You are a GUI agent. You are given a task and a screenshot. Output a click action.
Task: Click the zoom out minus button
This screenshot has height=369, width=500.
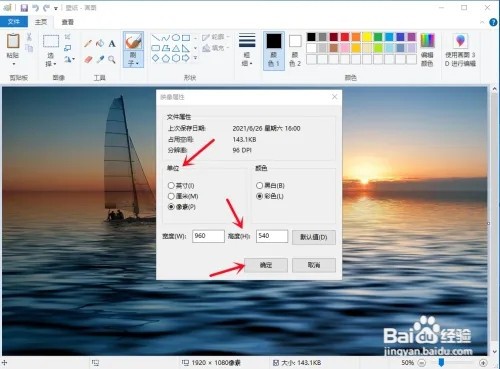pos(421,363)
